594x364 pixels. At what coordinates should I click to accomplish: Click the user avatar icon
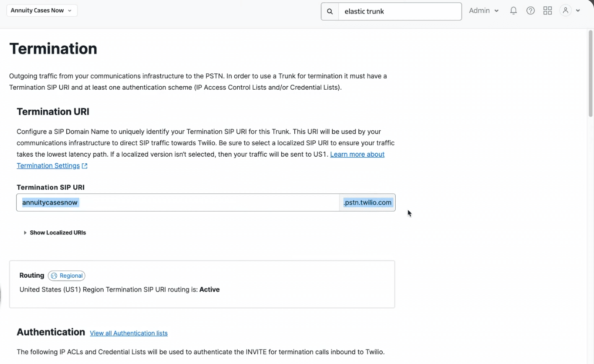tap(565, 11)
